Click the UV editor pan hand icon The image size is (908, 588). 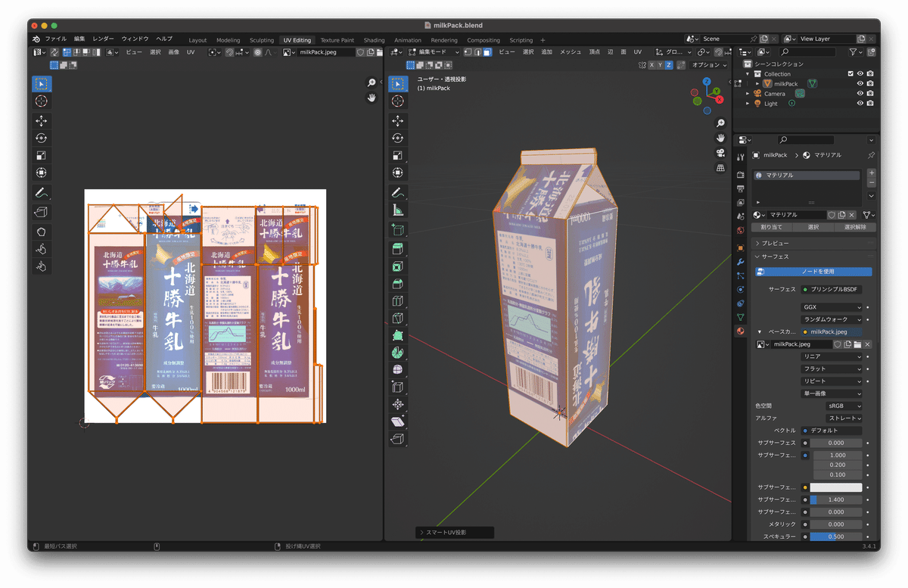[x=372, y=98]
